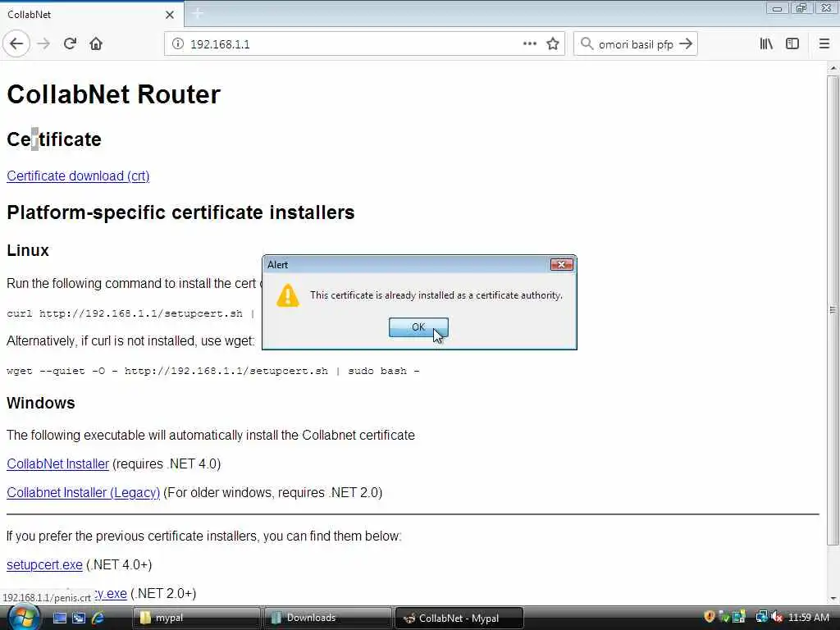The height and width of the screenshot is (630, 840).
Task: Click Switch between windows quick launch icon
Action: click(79, 619)
